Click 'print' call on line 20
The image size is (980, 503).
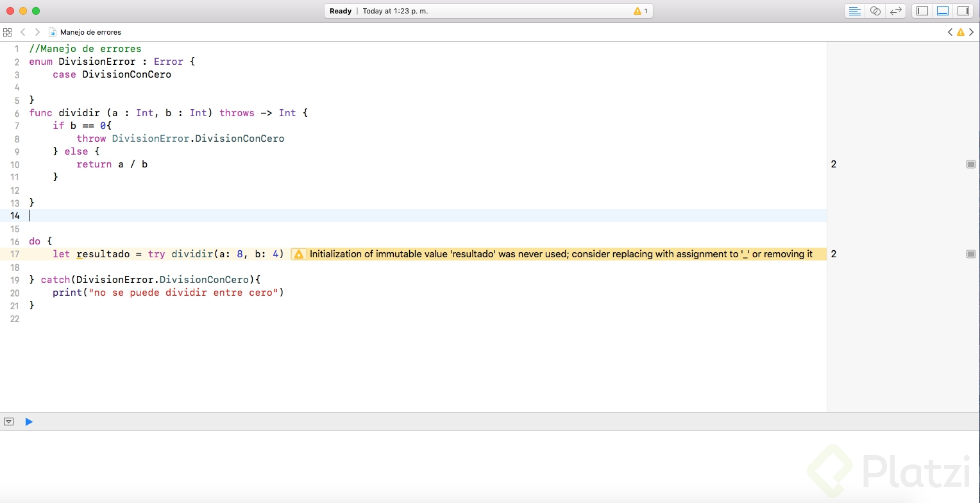67,293
